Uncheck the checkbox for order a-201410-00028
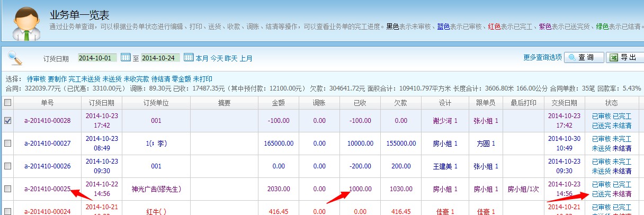Image resolution: width=644 pixels, height=215 pixels. click(7, 120)
